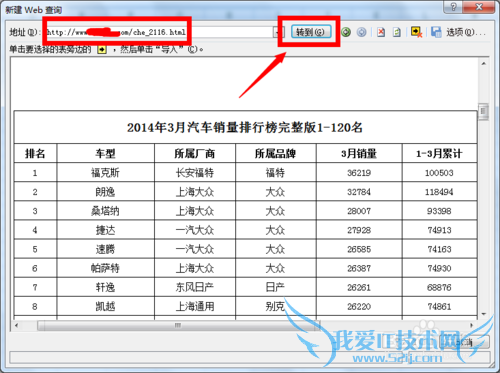Click the horizontal scrollbar thumb

click(178, 325)
